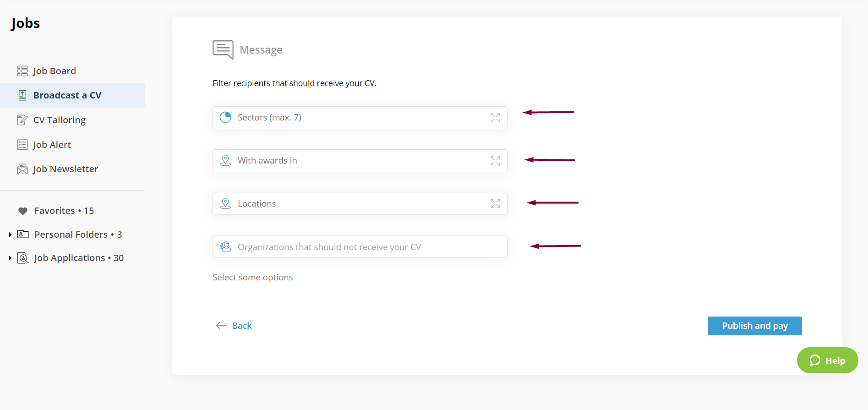The width and height of the screenshot is (868, 410).
Task: Click the CV Tailoring pencil icon
Action: 22,120
